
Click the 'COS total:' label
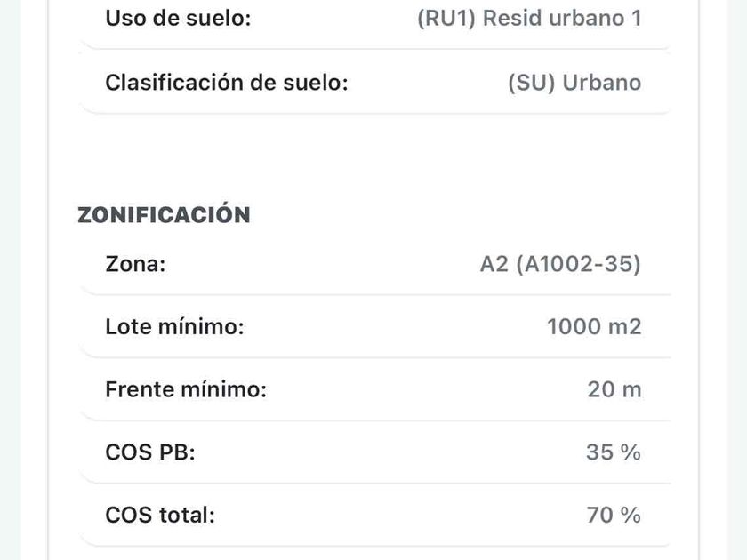click(160, 515)
